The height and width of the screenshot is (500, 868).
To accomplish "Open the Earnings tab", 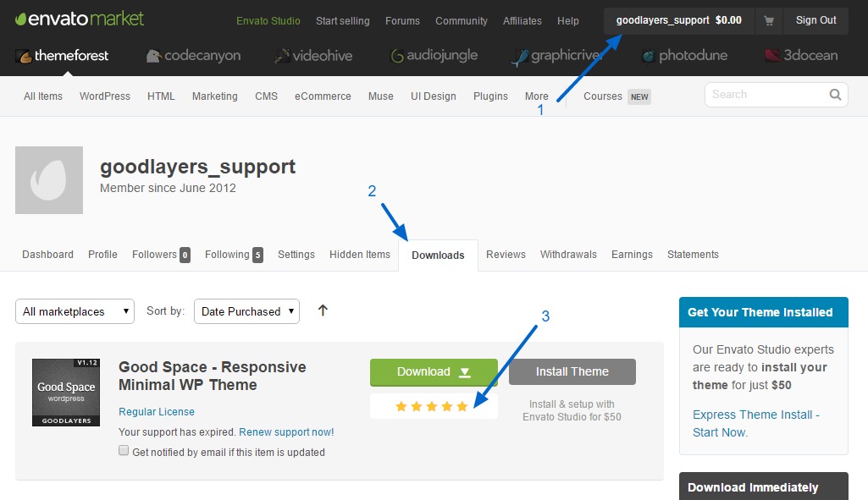I will click(632, 255).
